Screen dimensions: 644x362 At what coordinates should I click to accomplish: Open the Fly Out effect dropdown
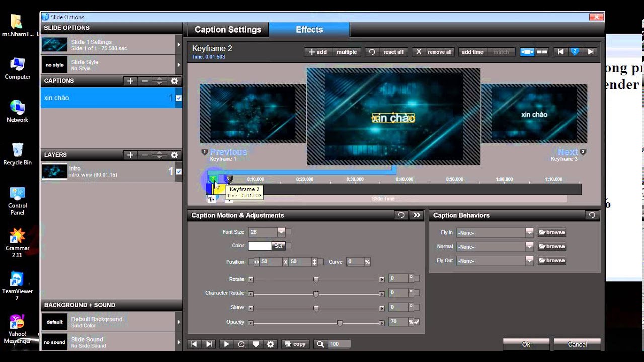tap(529, 260)
